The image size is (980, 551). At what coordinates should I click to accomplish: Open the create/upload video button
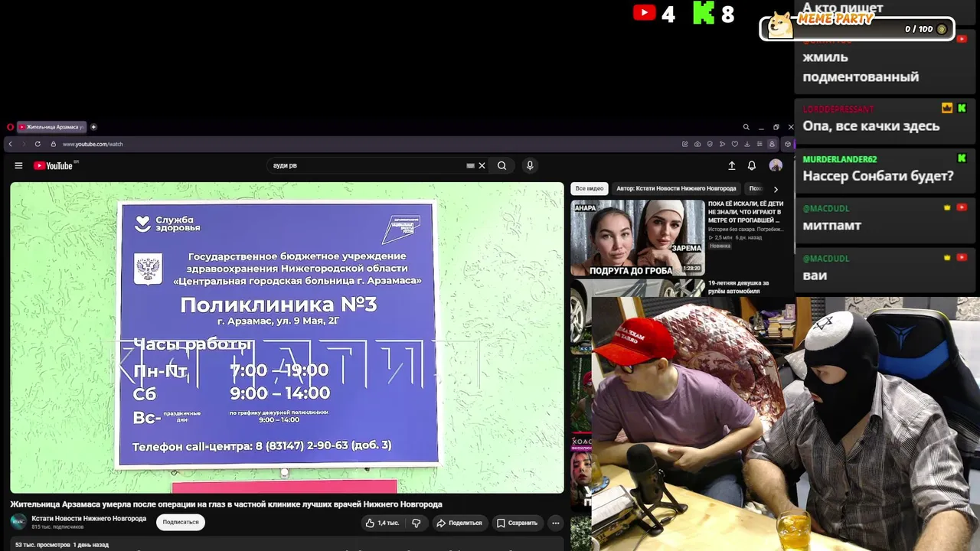(731, 165)
